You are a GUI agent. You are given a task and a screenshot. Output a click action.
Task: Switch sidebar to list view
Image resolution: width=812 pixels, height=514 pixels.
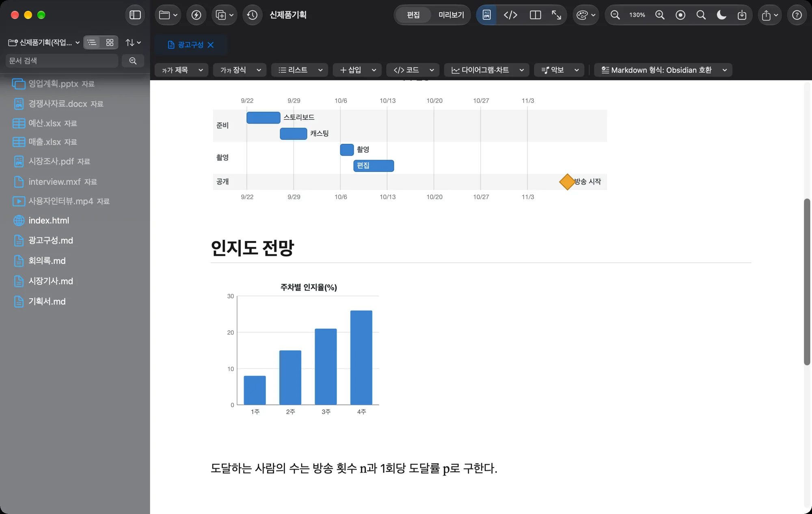point(92,42)
